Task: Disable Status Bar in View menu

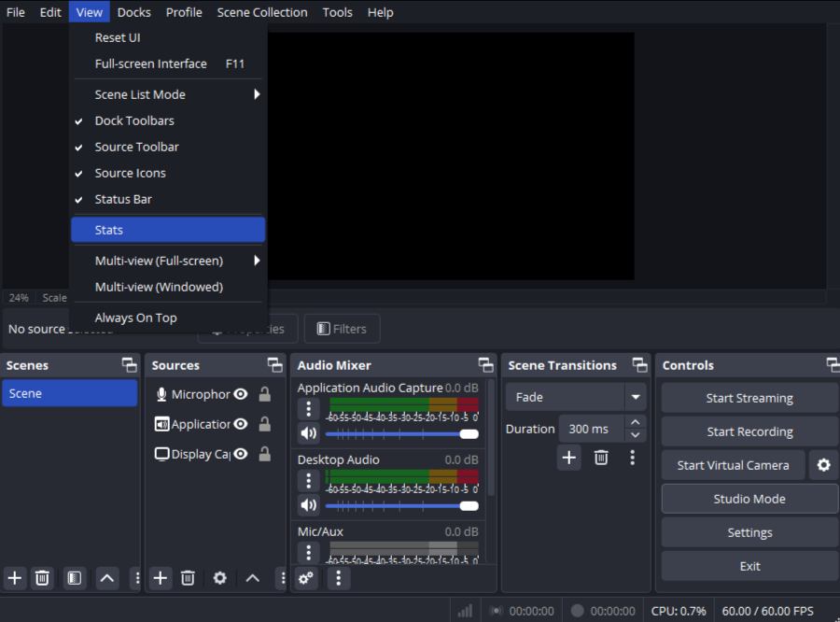Action: (123, 199)
